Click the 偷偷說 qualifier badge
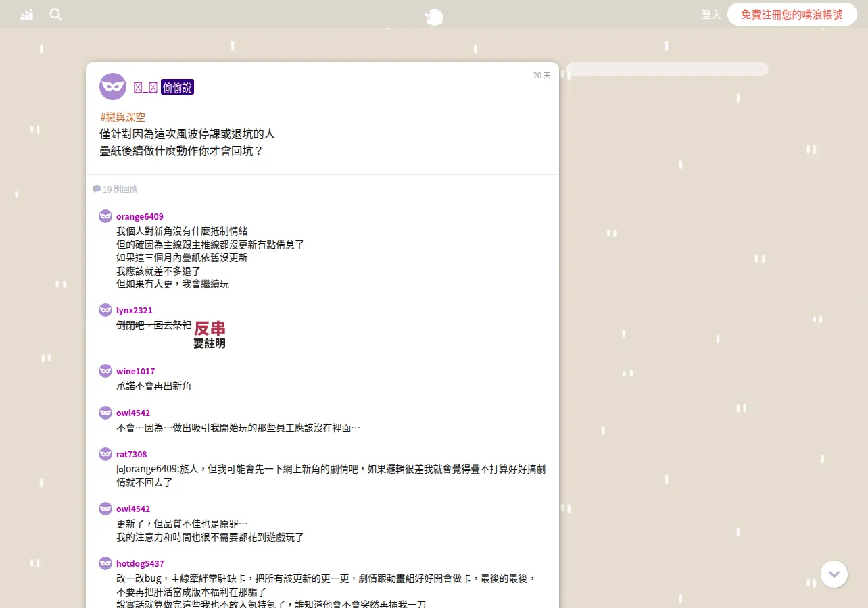Screen dimensions: 868x608 click(x=177, y=87)
